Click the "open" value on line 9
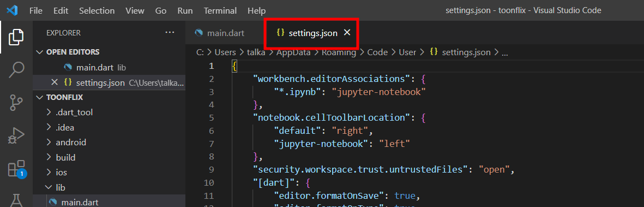 click(x=494, y=169)
